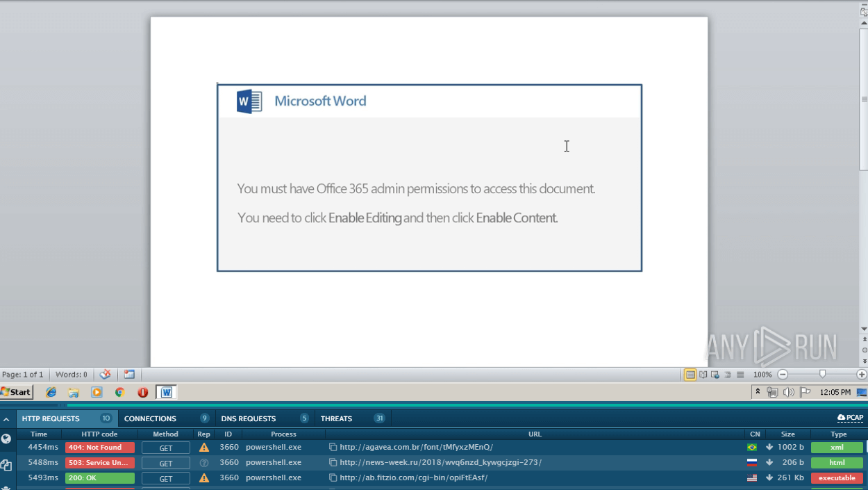Click the volume speaker tray icon

[789, 392]
